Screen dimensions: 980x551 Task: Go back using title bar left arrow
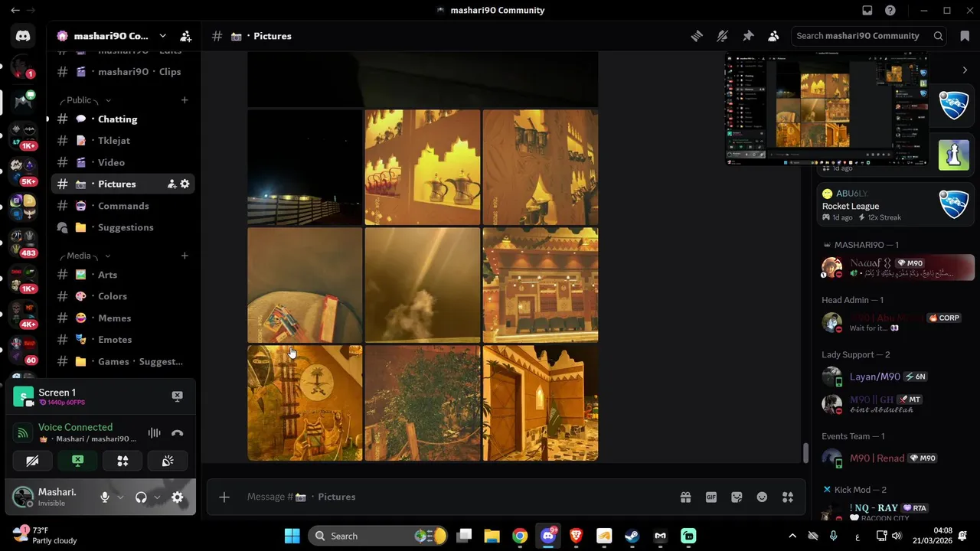15,11
